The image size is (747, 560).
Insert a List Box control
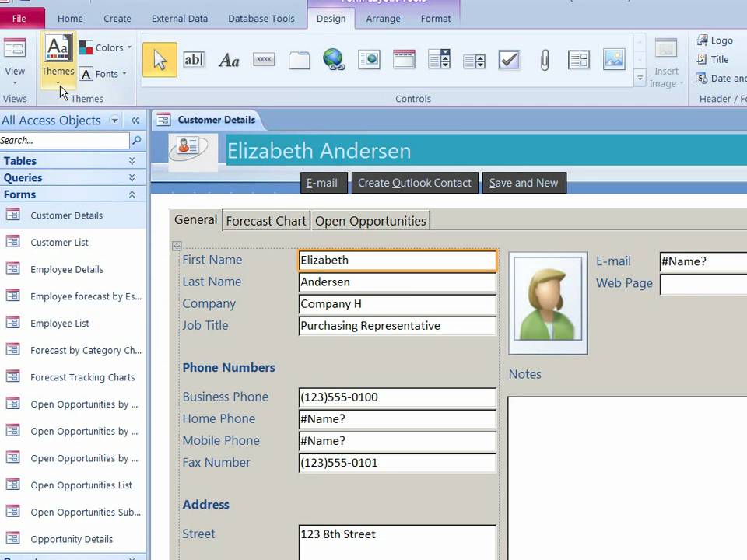(x=474, y=61)
